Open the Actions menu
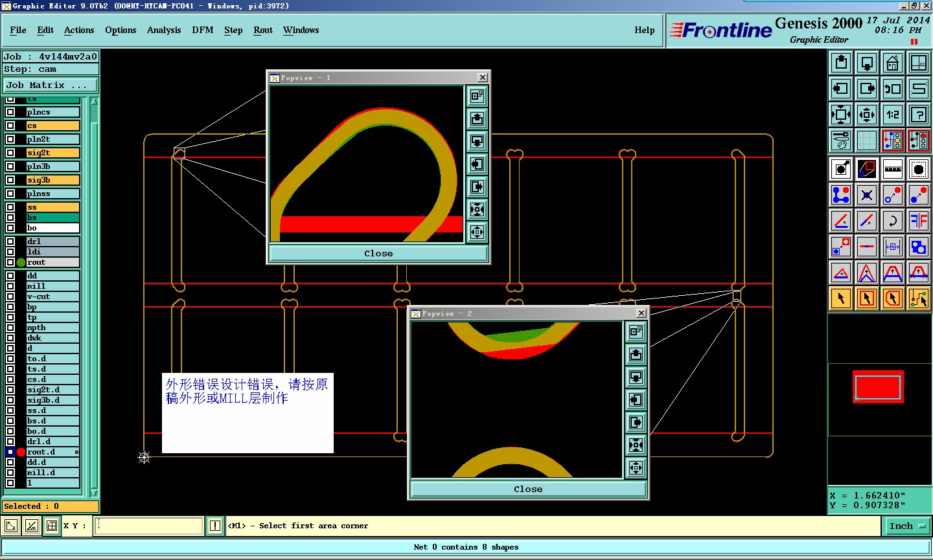 (x=79, y=30)
